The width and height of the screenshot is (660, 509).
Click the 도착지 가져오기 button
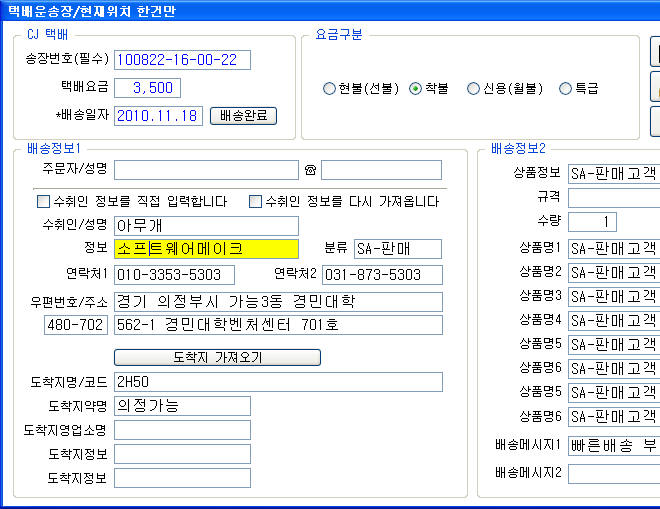(217, 357)
